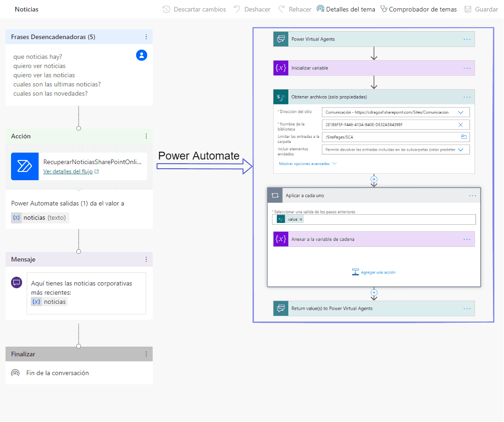Screen dimensions: 504x422
Task: Click the Inicializar variable step icon
Action: click(281, 68)
